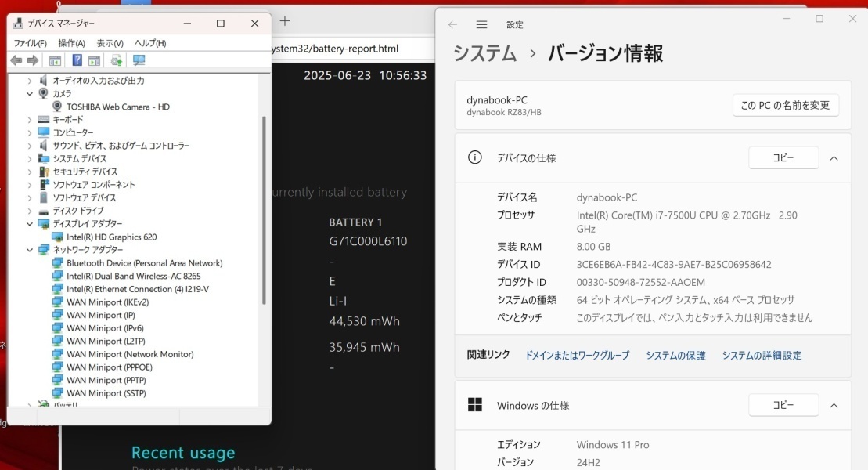Open Device Manager help question-mark icon
The width and height of the screenshot is (868, 470).
point(77,60)
